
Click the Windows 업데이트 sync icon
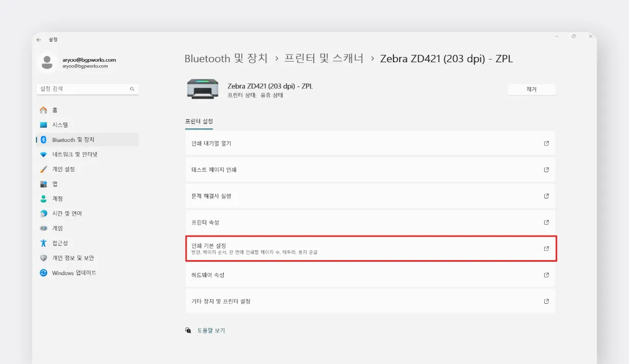click(x=43, y=273)
